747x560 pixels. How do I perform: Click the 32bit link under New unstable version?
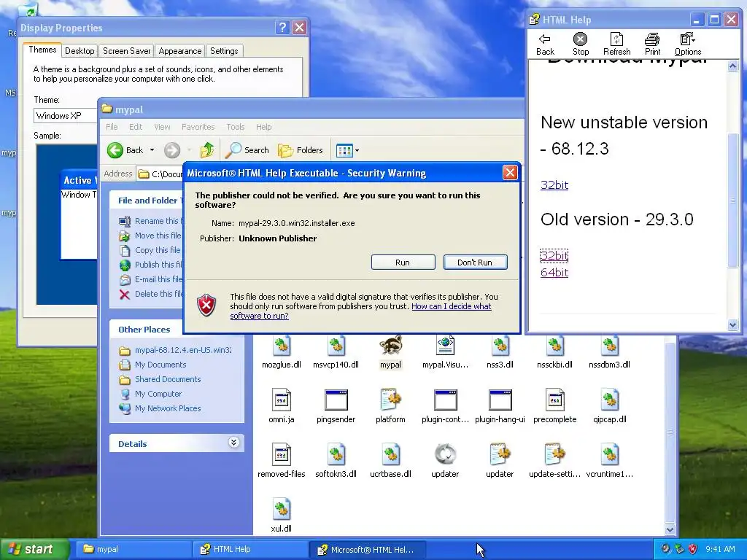click(554, 184)
